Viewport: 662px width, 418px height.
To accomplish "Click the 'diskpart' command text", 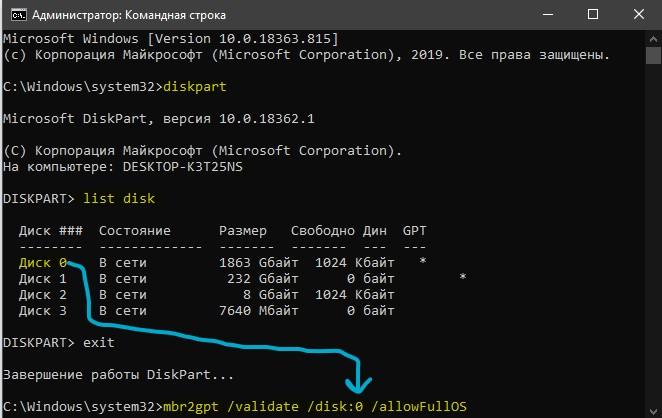I will [x=195, y=87].
